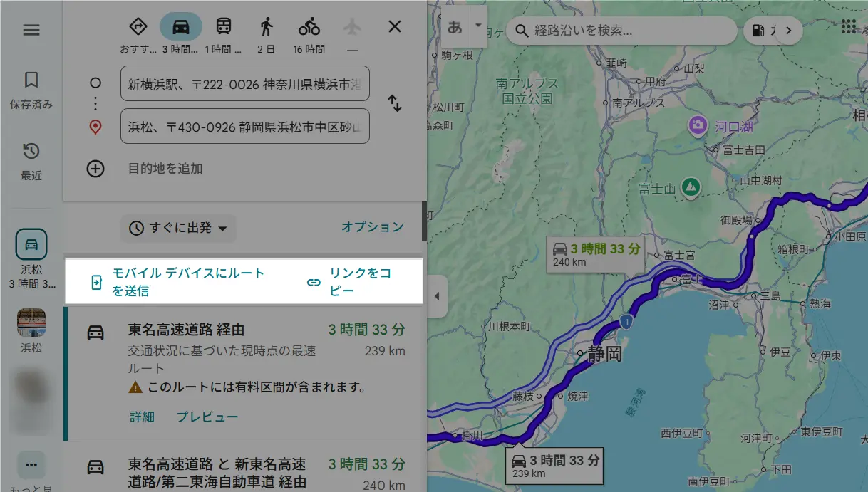Click the あ input method button
The height and width of the screenshot is (492, 868).
(x=455, y=28)
